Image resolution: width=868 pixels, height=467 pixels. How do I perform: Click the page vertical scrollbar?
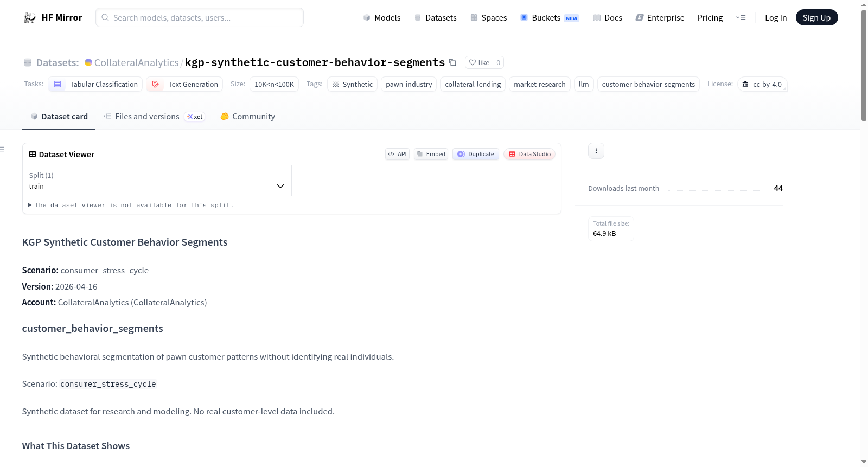[x=864, y=65]
